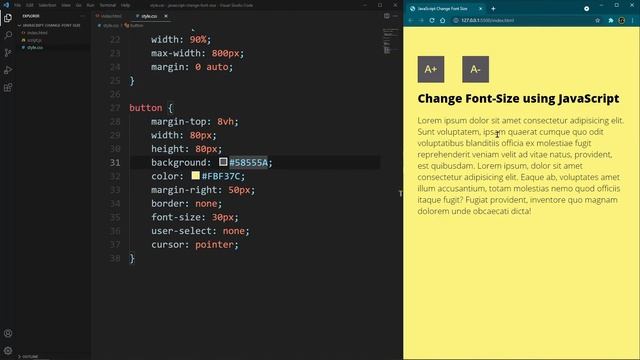Close the JavaScript Change Font Size browser tab
This screenshot has height=360, width=640.
coord(480,9)
